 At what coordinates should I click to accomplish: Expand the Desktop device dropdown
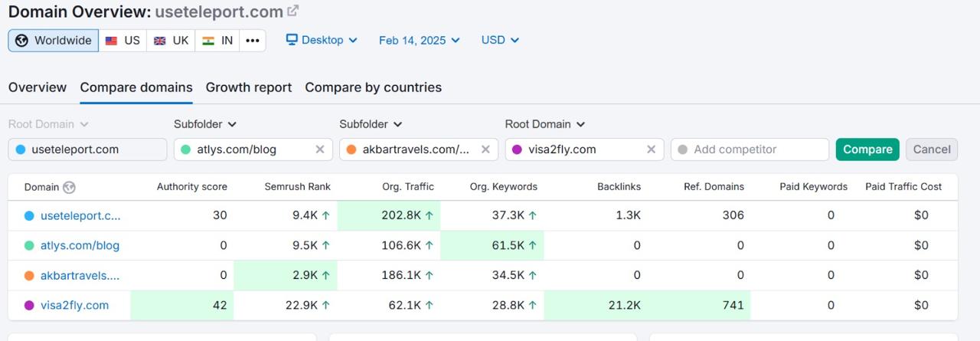[322, 40]
